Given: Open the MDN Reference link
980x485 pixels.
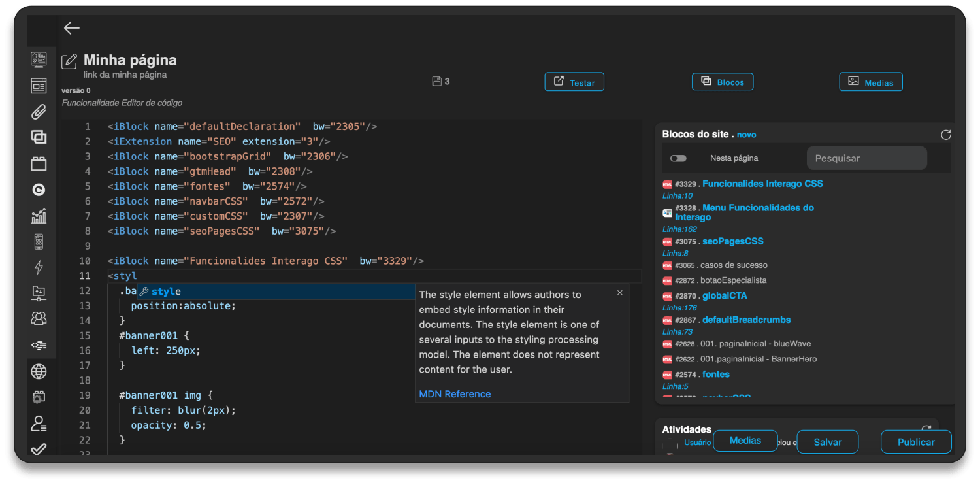Looking at the screenshot, I should tap(455, 394).
